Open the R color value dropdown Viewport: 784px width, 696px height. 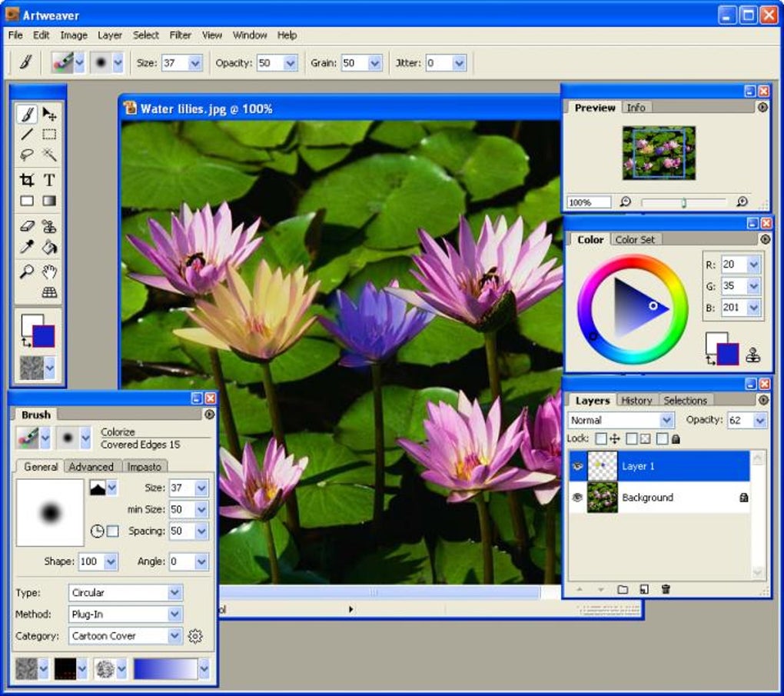tap(753, 265)
